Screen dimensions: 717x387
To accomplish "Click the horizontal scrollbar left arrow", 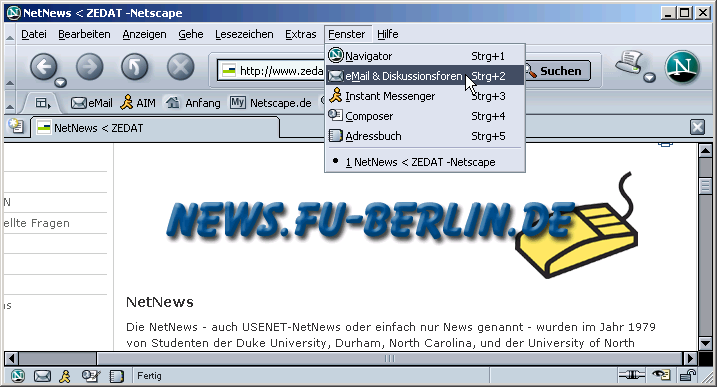I will coord(11,358).
